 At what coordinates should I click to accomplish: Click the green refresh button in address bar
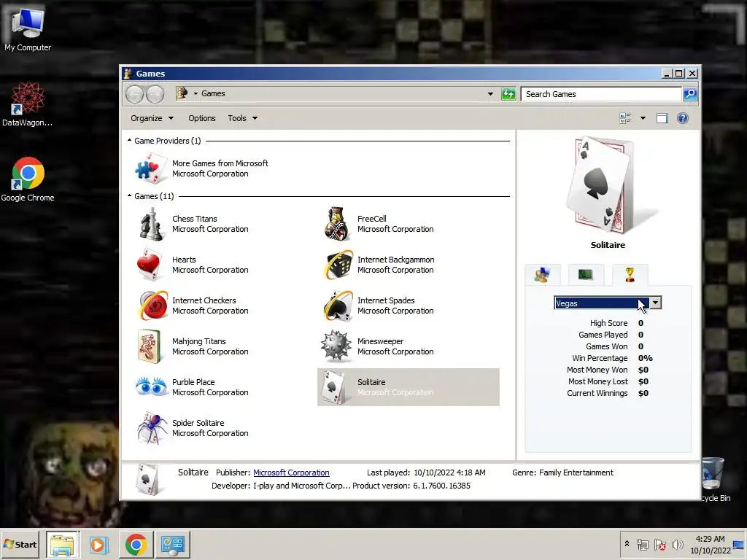point(508,94)
